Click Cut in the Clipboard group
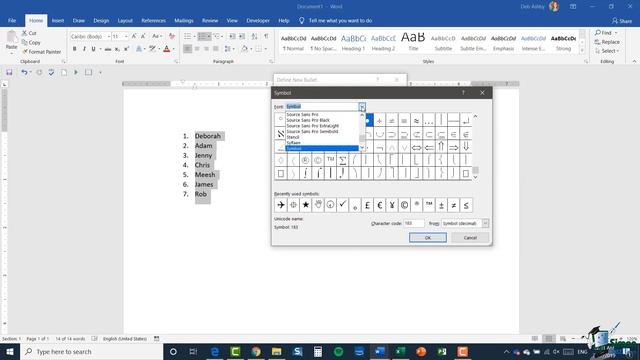The height and width of the screenshot is (360, 640). click(x=29, y=33)
